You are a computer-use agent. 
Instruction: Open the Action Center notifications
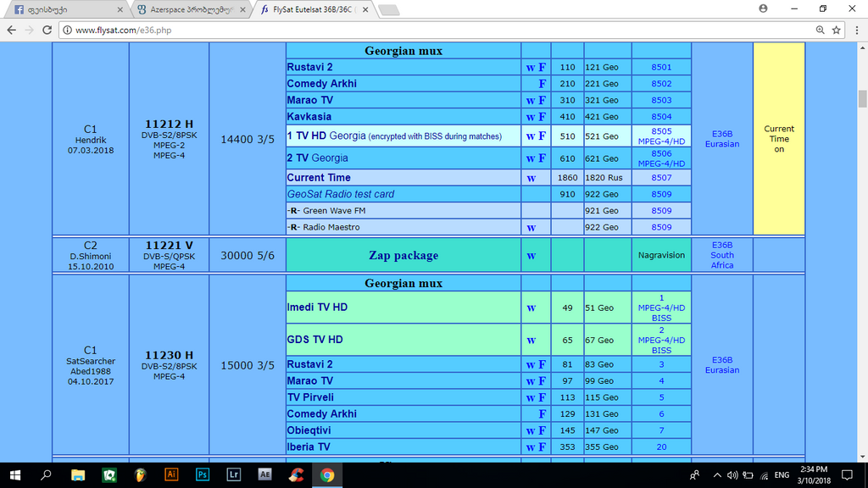coord(847,475)
